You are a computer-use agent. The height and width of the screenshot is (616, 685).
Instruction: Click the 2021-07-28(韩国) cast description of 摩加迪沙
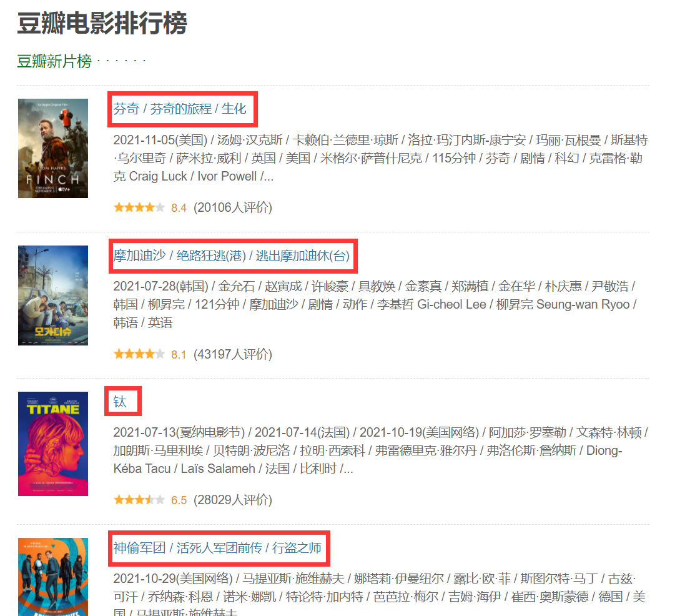pos(375,304)
